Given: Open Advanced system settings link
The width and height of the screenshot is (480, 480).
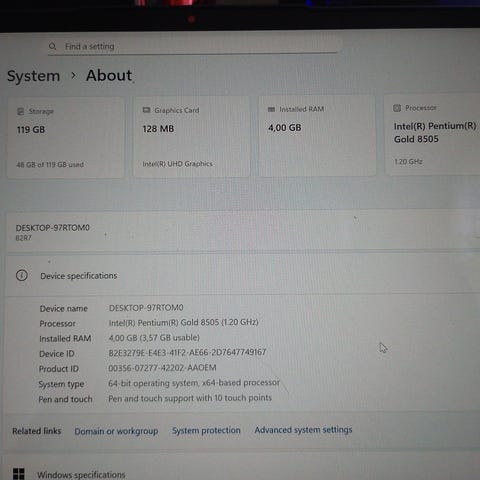Looking at the screenshot, I should point(303,430).
